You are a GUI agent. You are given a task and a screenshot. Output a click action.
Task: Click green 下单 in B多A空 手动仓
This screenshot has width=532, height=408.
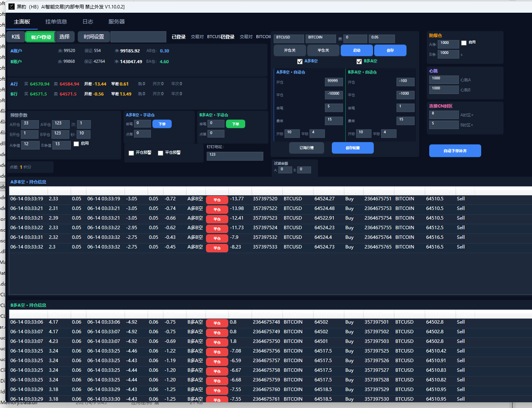point(236,124)
